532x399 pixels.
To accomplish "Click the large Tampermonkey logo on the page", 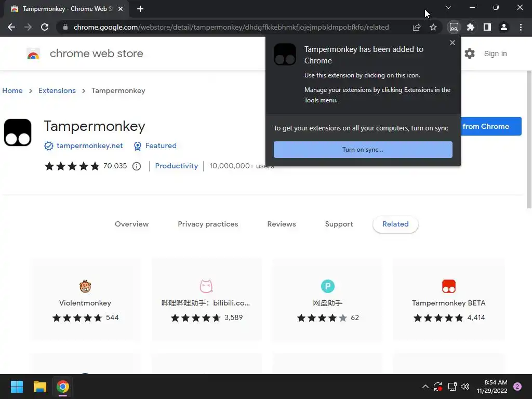I will tap(18, 132).
